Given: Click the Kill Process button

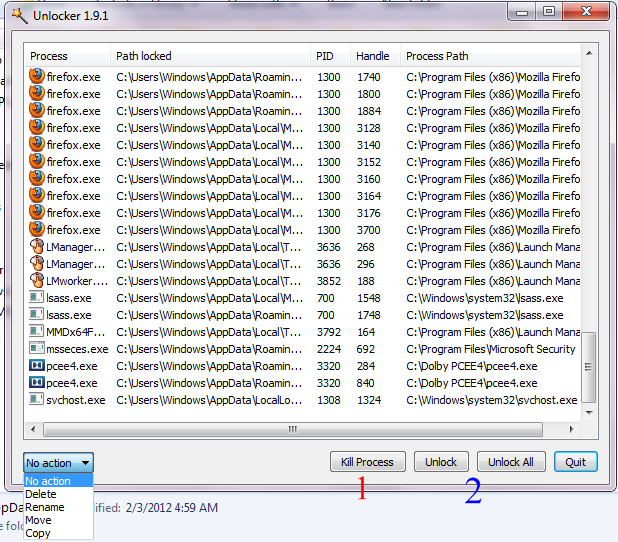Looking at the screenshot, I should click(367, 462).
